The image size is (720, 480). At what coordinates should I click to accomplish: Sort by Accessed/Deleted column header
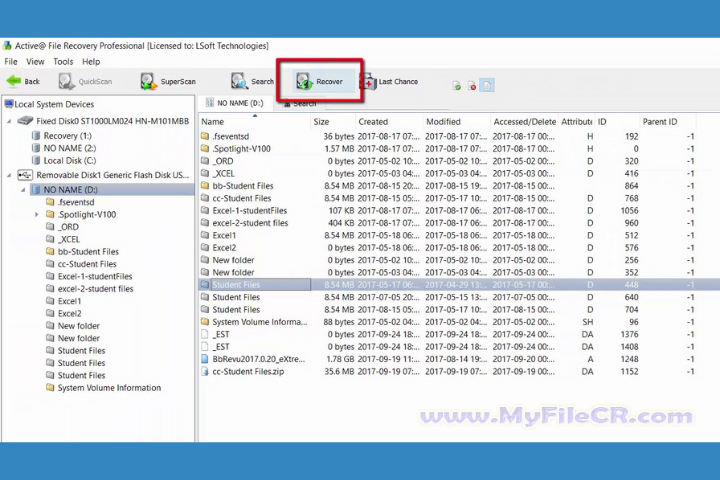pos(524,122)
